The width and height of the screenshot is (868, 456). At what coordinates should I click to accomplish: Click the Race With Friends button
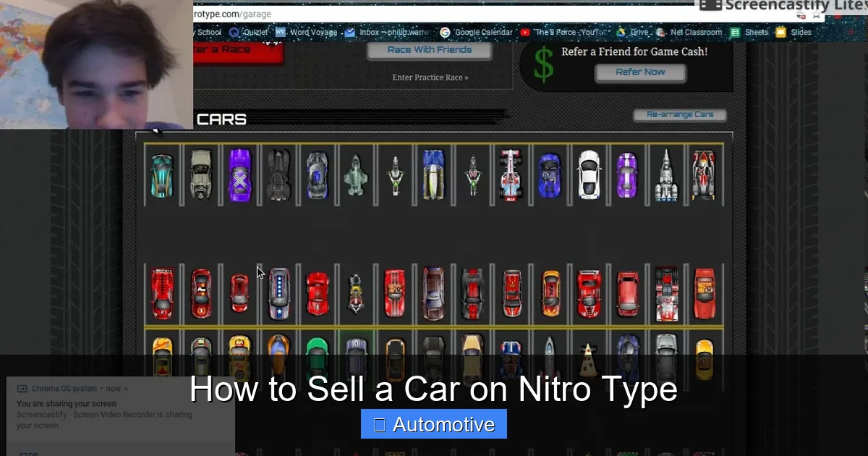coord(429,49)
